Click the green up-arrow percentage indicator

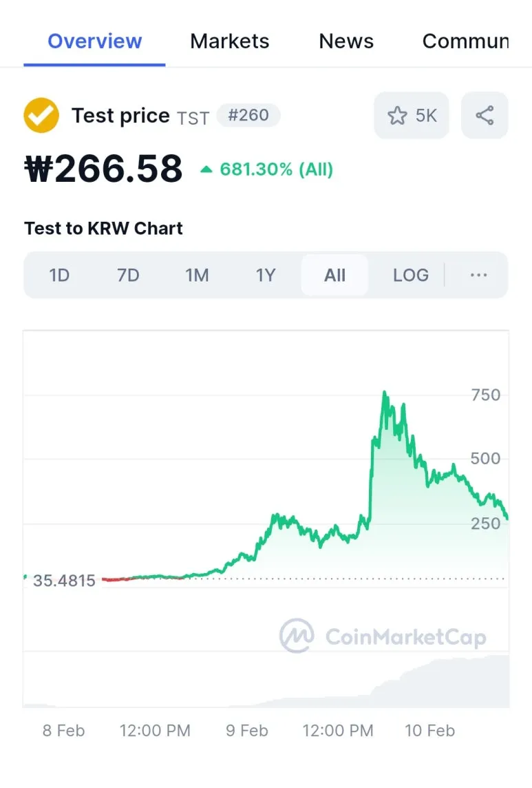(x=267, y=169)
